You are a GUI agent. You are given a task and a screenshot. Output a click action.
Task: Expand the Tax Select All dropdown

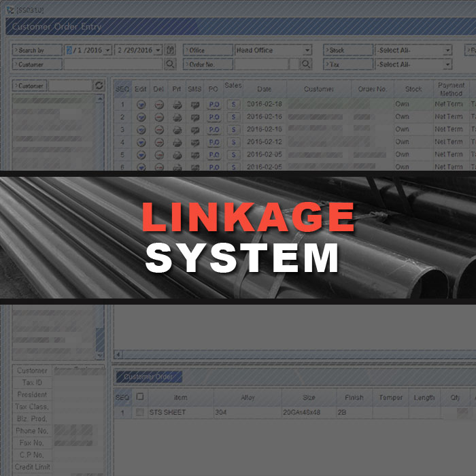[x=447, y=65]
